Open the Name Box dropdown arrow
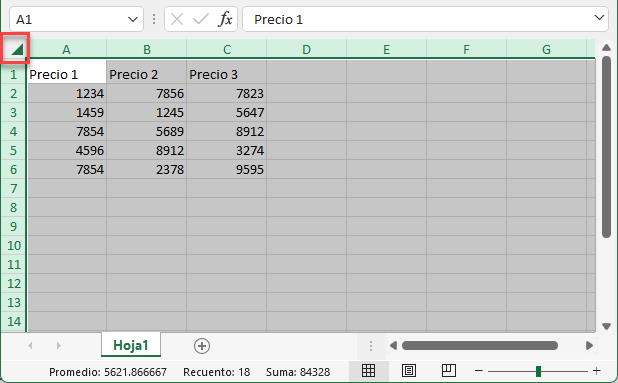Screen dimensions: 618x383 point(133,19)
